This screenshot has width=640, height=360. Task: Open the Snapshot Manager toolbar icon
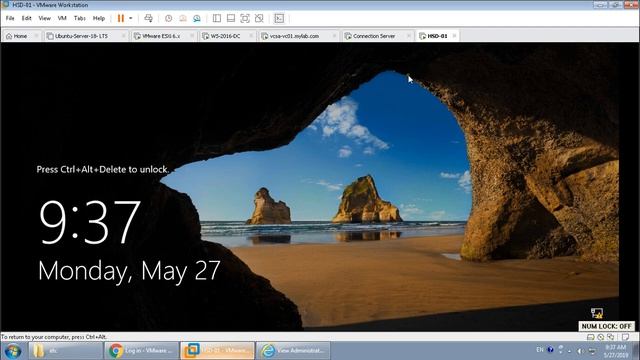pos(197,18)
